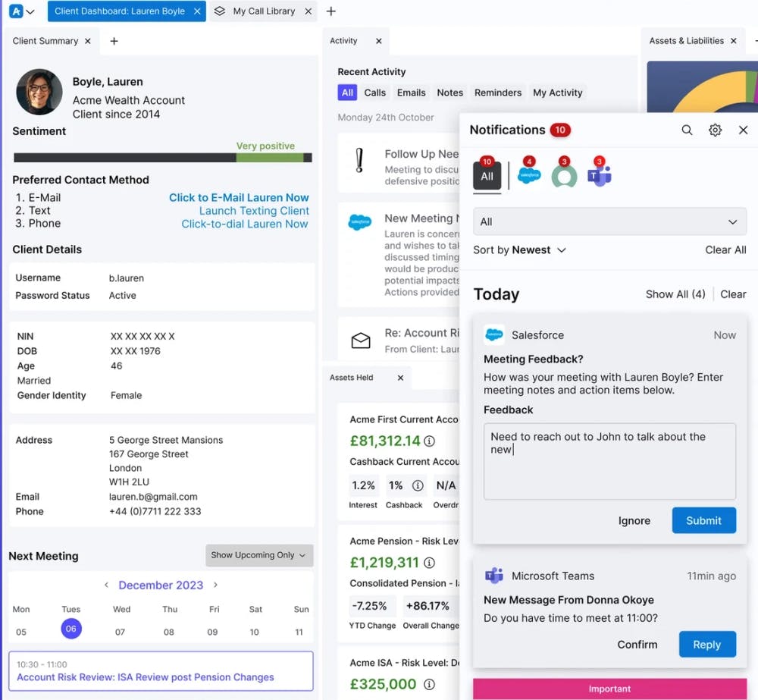Submit the meeting feedback

(x=703, y=520)
